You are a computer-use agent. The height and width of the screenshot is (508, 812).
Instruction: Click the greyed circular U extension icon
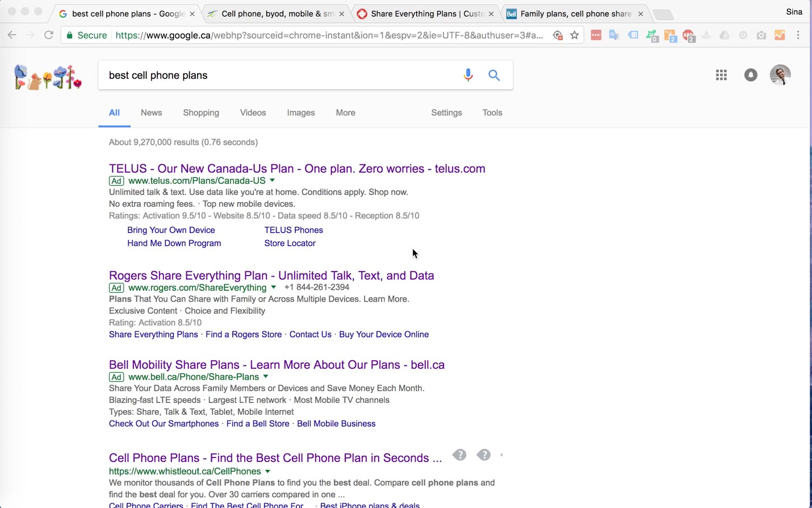[743, 35]
